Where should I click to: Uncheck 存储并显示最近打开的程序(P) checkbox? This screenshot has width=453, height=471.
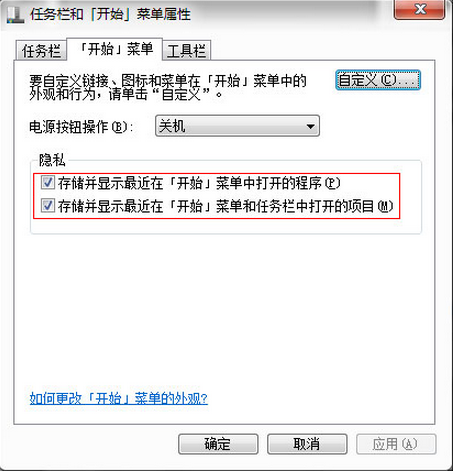click(48, 183)
